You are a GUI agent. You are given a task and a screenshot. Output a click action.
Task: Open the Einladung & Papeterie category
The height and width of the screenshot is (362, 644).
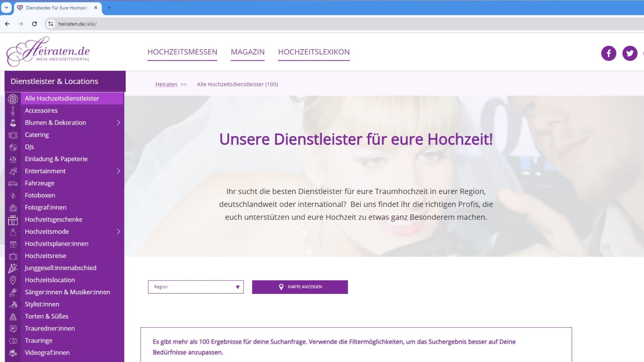[56, 159]
